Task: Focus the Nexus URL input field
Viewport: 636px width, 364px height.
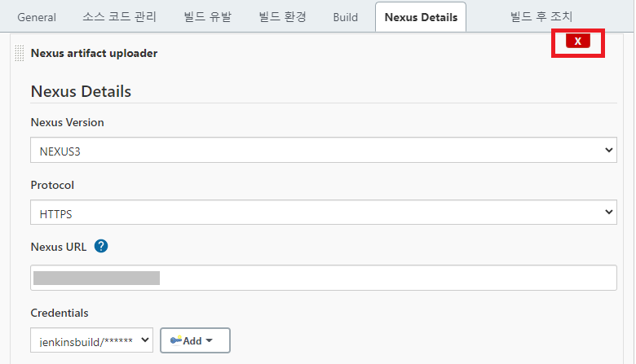Action: tap(324, 278)
